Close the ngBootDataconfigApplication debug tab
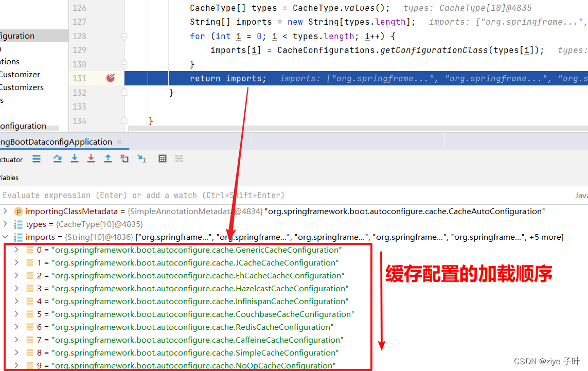Viewport: 588px width, 371px height. pos(119,142)
